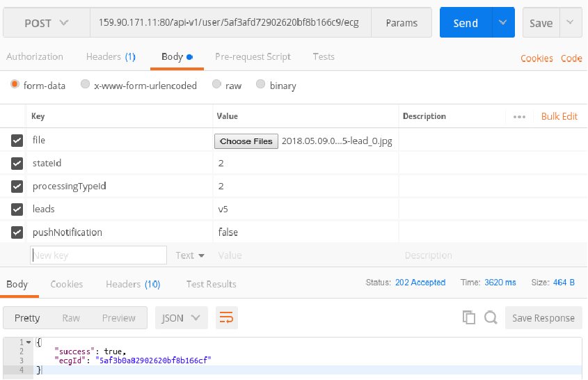The width and height of the screenshot is (588, 380).
Task: Select the form-data radio option
Action: [15, 84]
